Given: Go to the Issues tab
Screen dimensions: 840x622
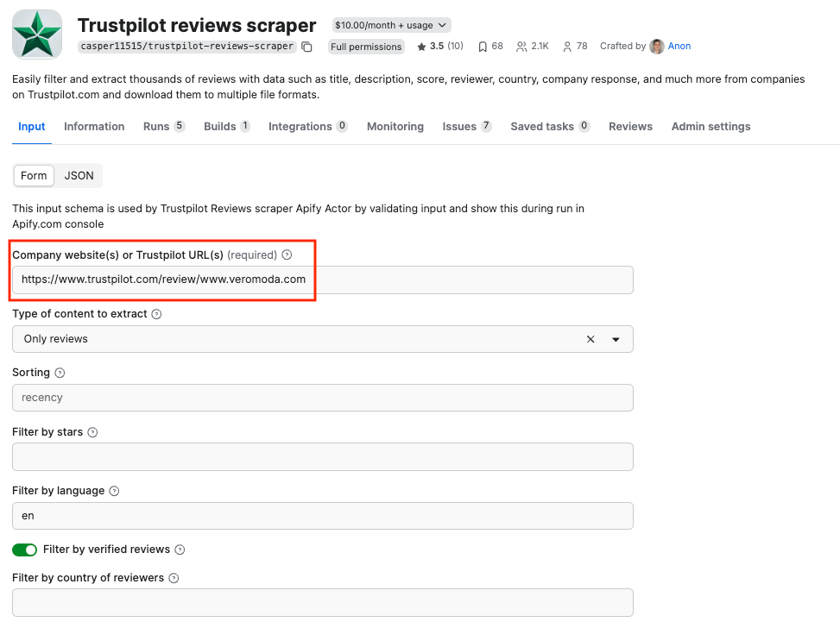Looking at the screenshot, I should click(x=459, y=126).
